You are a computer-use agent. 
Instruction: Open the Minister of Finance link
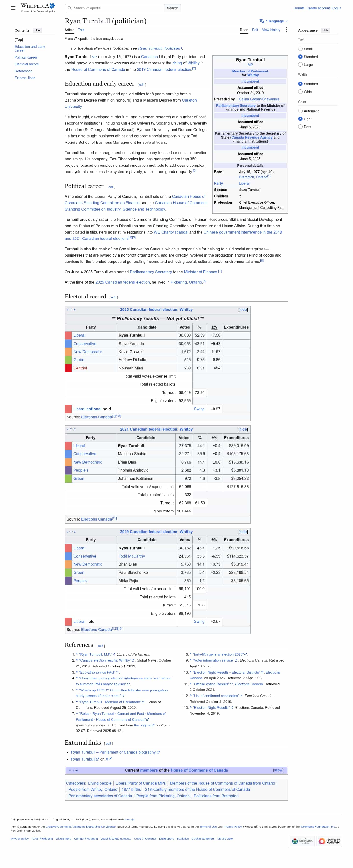click(x=201, y=272)
